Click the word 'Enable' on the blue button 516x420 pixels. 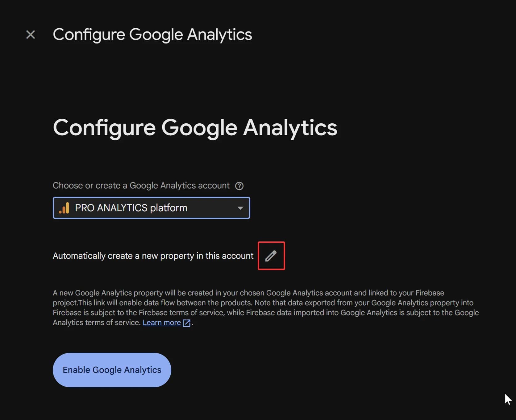pos(76,370)
